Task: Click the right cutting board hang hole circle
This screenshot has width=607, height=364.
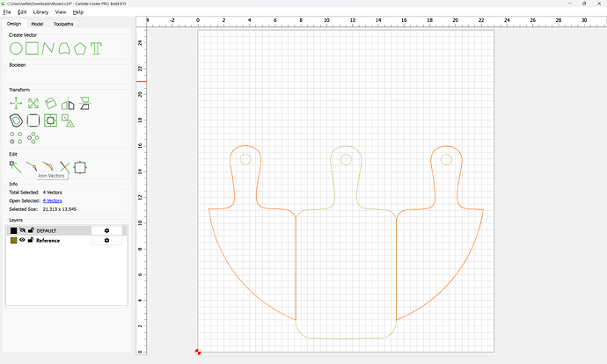Action: (446, 159)
